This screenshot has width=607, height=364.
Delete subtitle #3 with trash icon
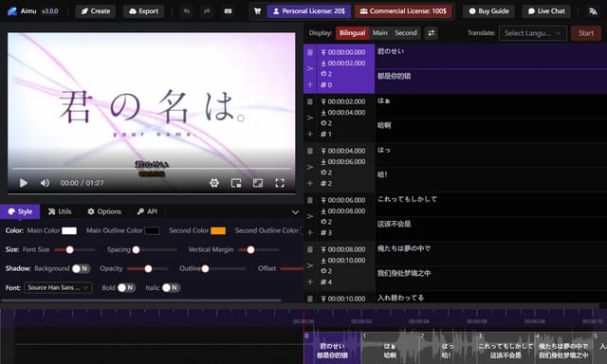(310, 200)
